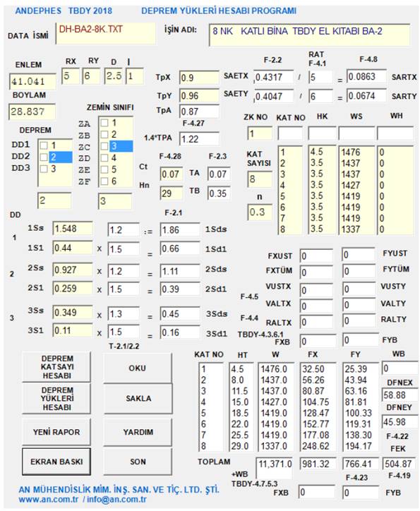Screen dimensions: 420x511
Task: Click 1Sds result field 1.86
Action: pos(180,230)
